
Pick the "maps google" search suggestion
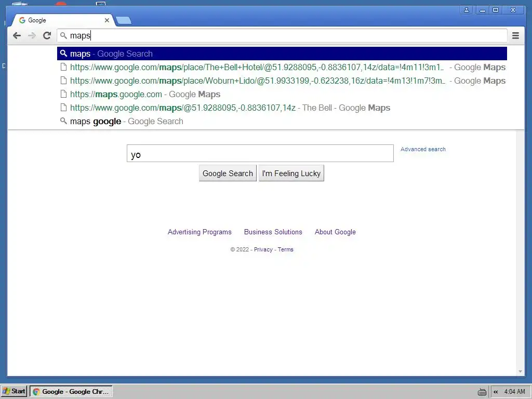click(282, 122)
